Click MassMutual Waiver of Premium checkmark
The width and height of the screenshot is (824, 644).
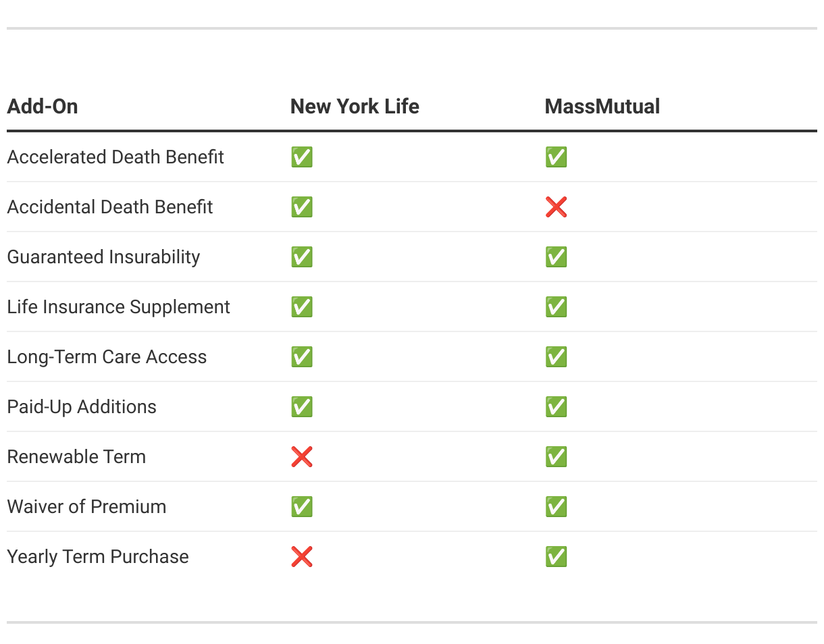click(556, 507)
